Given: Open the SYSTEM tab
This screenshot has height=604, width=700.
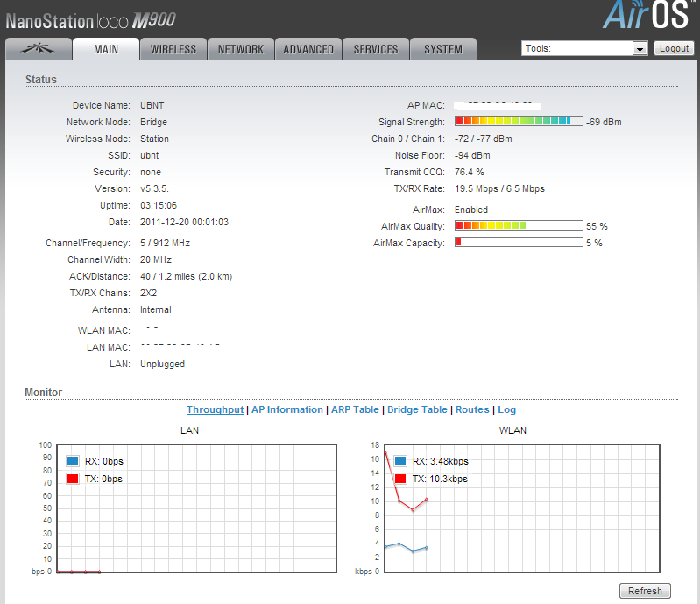Looking at the screenshot, I should click(x=443, y=49).
